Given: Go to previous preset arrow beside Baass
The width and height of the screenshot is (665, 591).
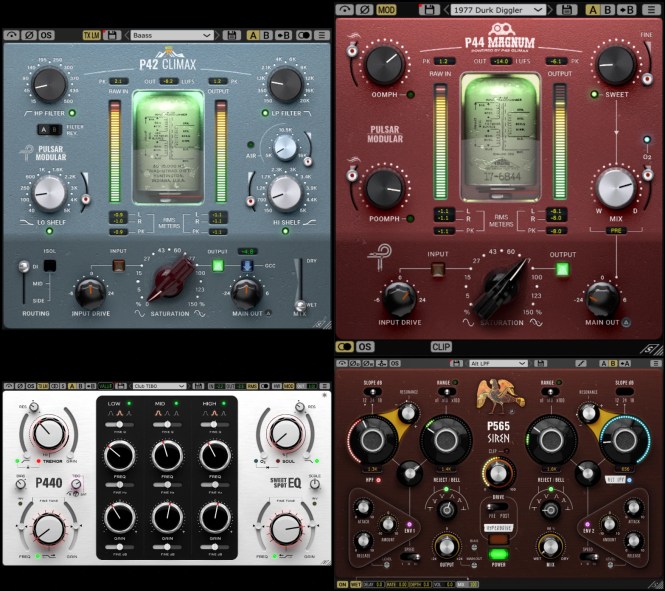Looking at the screenshot, I should click(x=126, y=35).
